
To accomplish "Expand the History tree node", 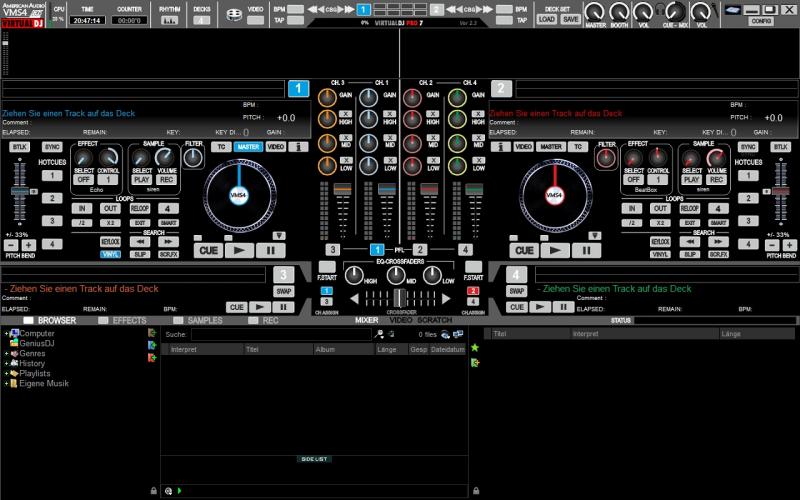I will [x=6, y=364].
